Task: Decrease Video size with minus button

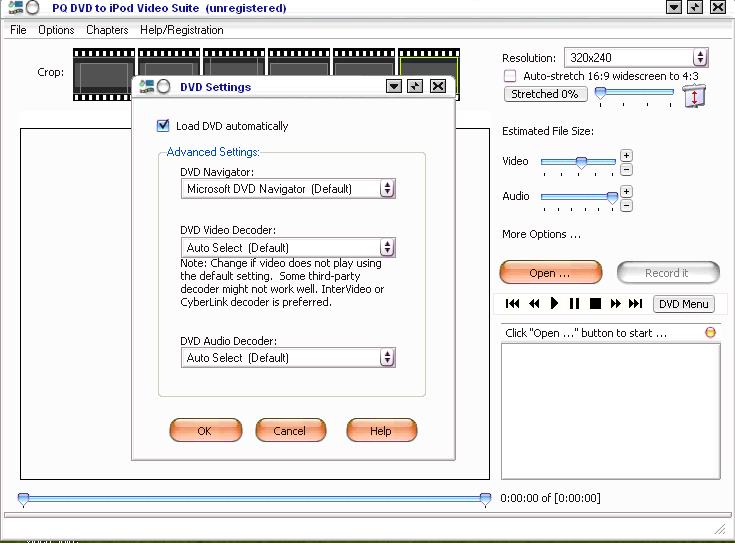Action: point(626,170)
